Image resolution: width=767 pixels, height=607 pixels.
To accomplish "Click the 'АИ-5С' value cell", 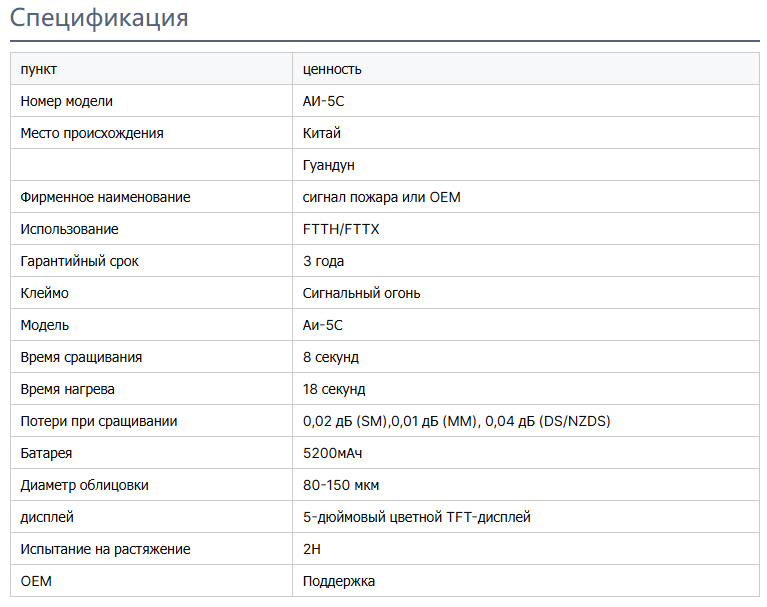I will pyautogui.click(x=323, y=101).
